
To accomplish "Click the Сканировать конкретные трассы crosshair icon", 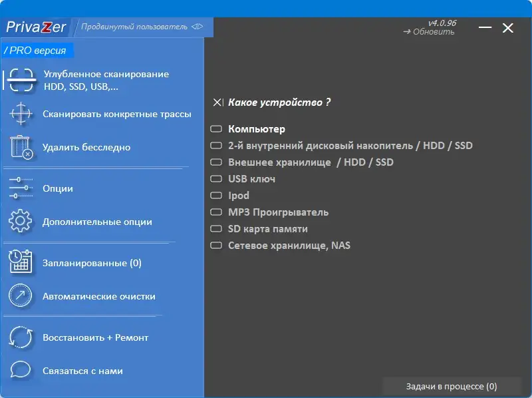I will 21,113.
